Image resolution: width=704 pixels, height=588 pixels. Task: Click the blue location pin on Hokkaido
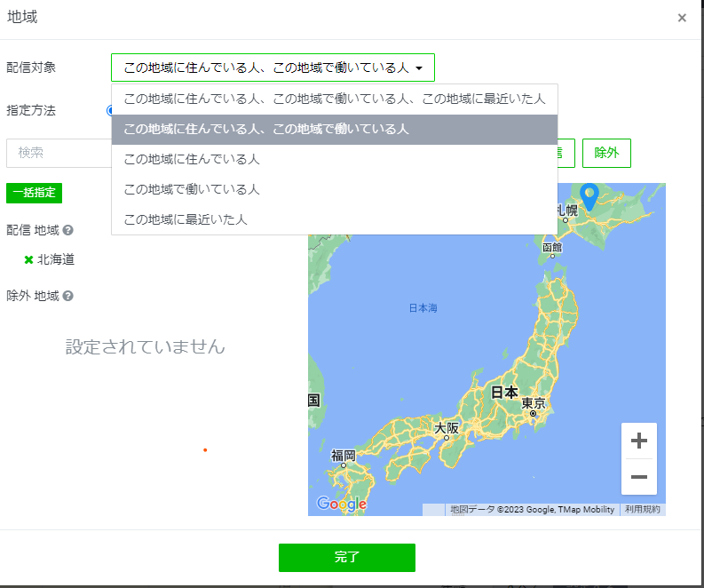coord(589,196)
